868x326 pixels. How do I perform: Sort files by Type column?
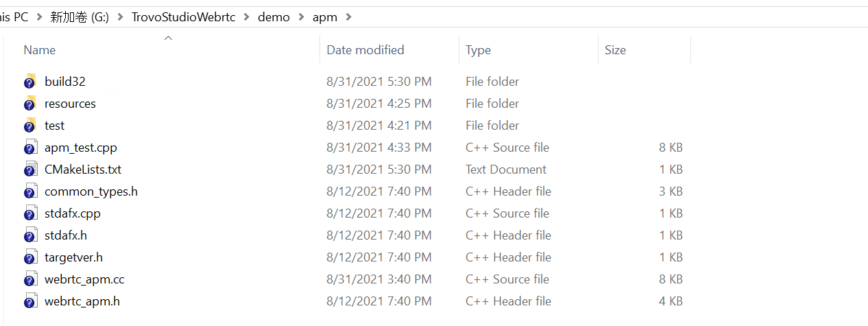tap(528, 50)
